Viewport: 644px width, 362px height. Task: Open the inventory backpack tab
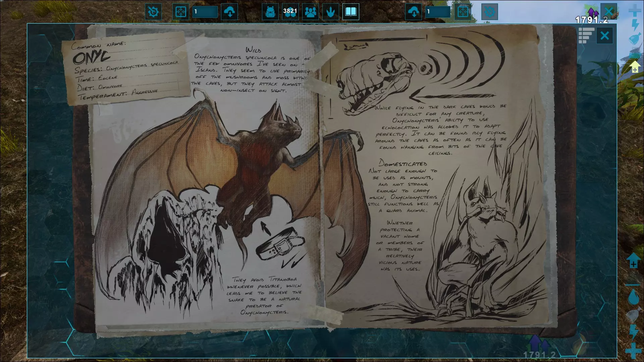[270, 12]
